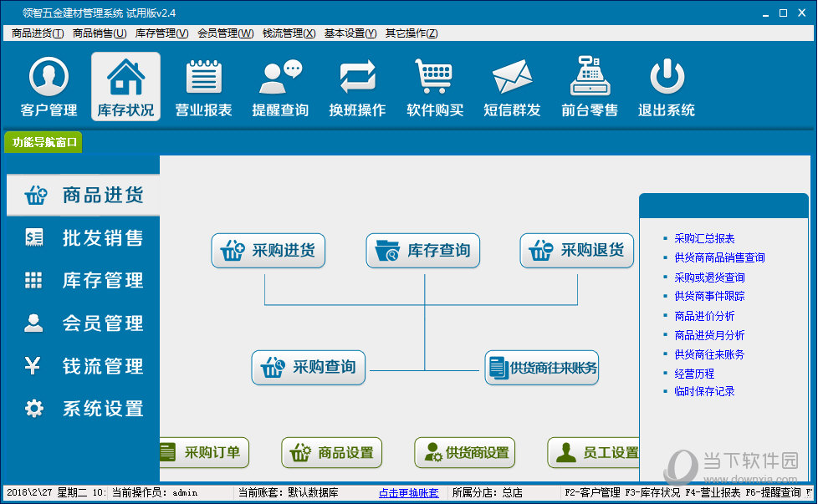Click the 商品设置 button
The height and width of the screenshot is (504, 818).
pyautogui.click(x=332, y=452)
